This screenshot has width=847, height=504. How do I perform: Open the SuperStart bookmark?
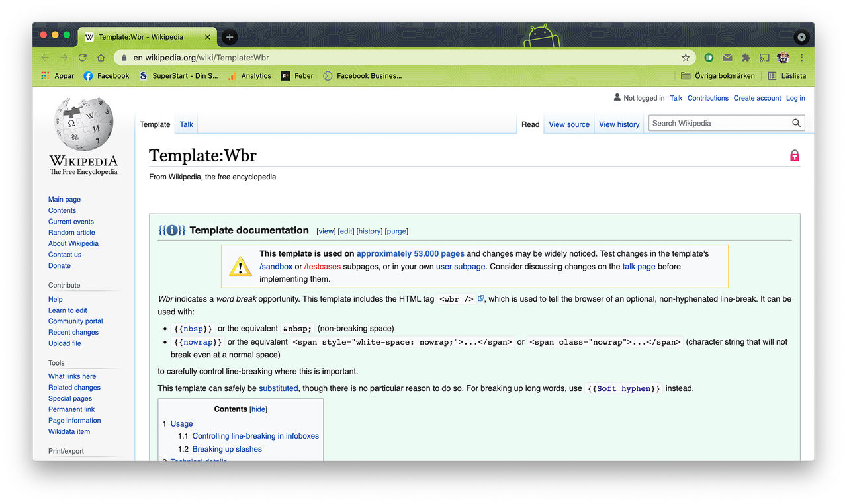[x=179, y=76]
